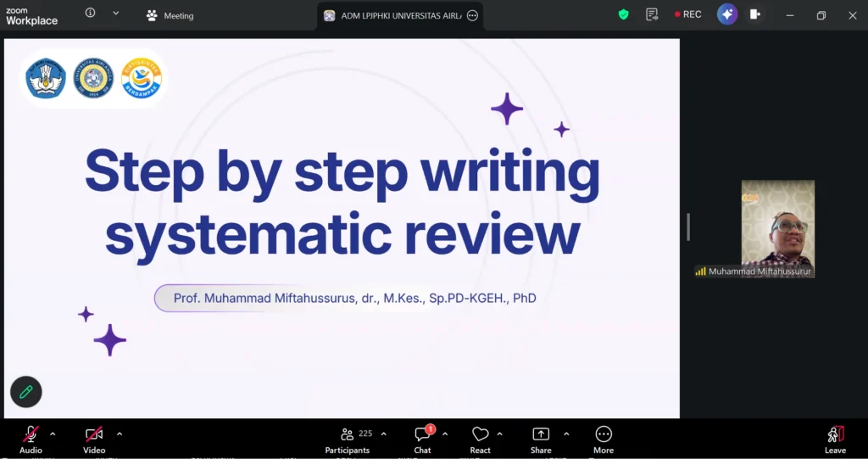This screenshot has width=868, height=459.
Task: Click the annotate pencil button on slide
Action: tap(26, 392)
